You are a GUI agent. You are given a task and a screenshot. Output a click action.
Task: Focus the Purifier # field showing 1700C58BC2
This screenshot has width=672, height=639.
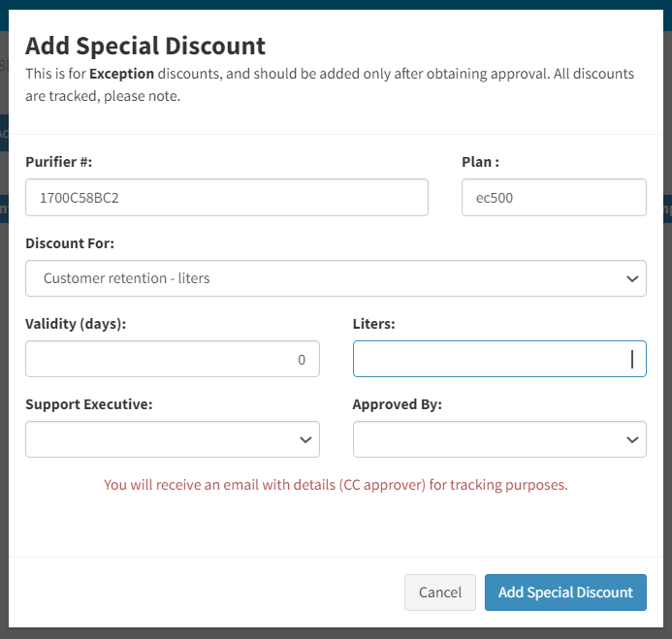pyautogui.click(x=227, y=198)
